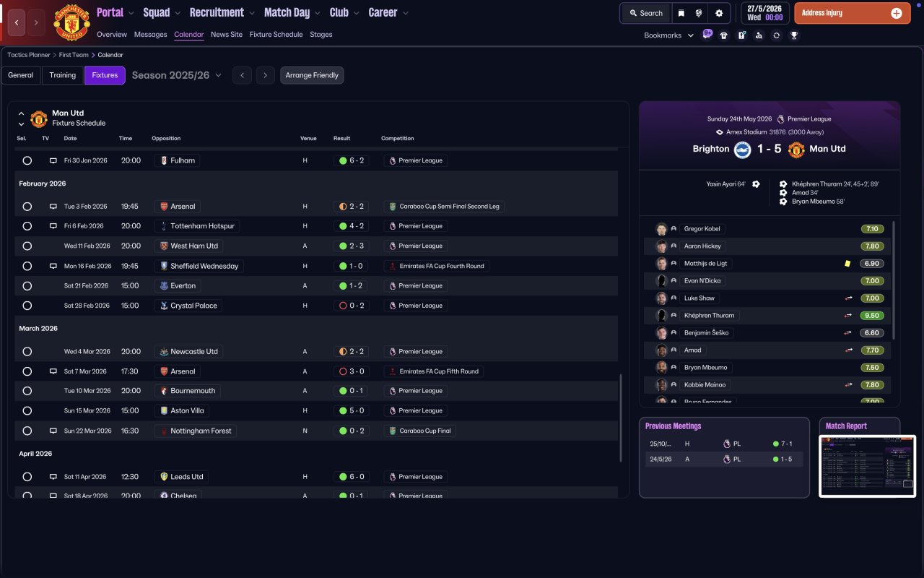Click the fixture list vertical scrollbar
Viewport: 924px width, 578px height.
coord(621,418)
